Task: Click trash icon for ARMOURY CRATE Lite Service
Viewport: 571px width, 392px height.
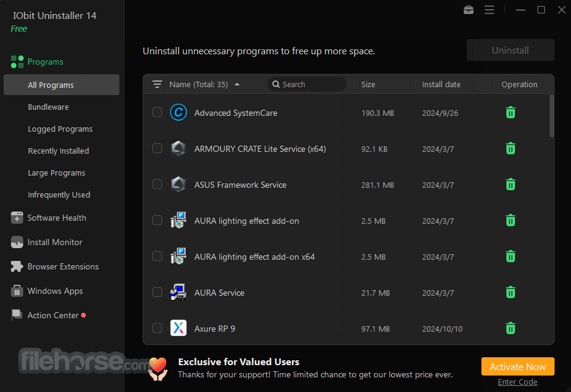Action: point(511,148)
